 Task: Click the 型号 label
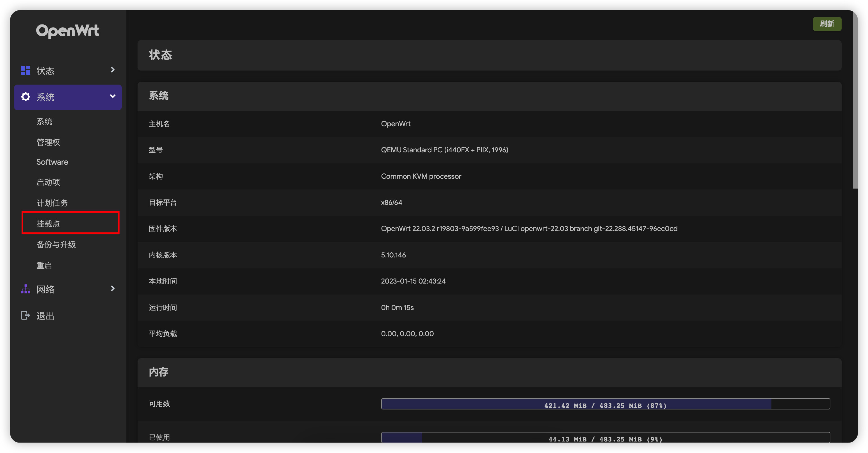pyautogui.click(x=156, y=150)
